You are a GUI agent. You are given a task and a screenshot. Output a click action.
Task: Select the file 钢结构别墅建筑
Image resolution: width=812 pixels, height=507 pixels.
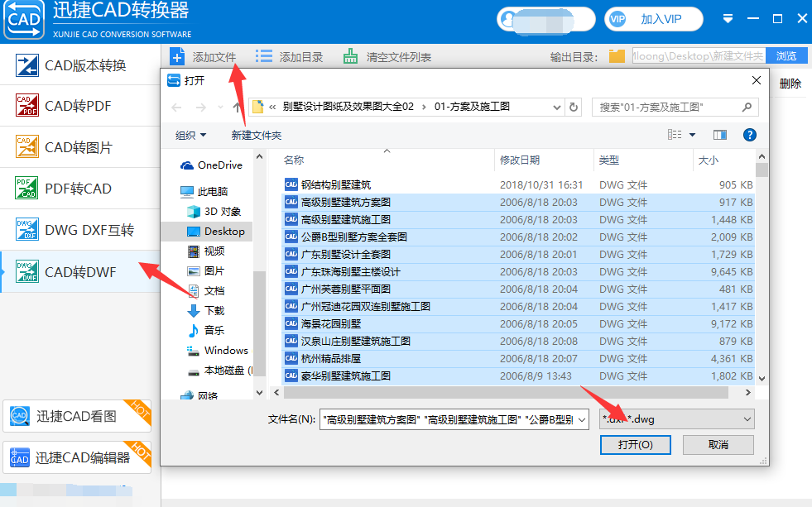pyautogui.click(x=518, y=184)
